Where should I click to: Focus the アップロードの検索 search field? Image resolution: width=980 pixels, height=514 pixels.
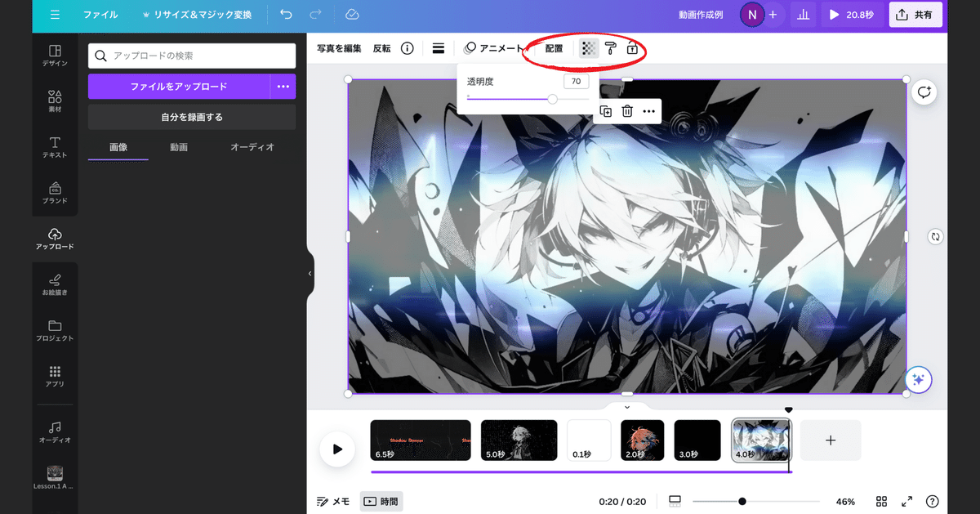pos(192,56)
